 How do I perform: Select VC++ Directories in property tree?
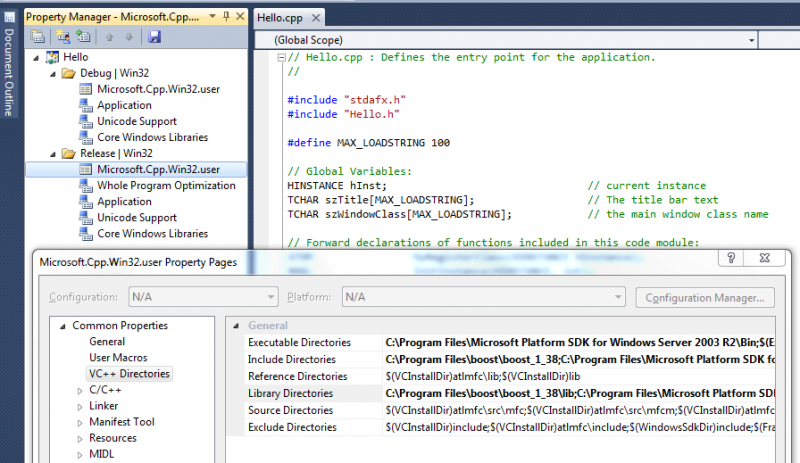(129, 374)
